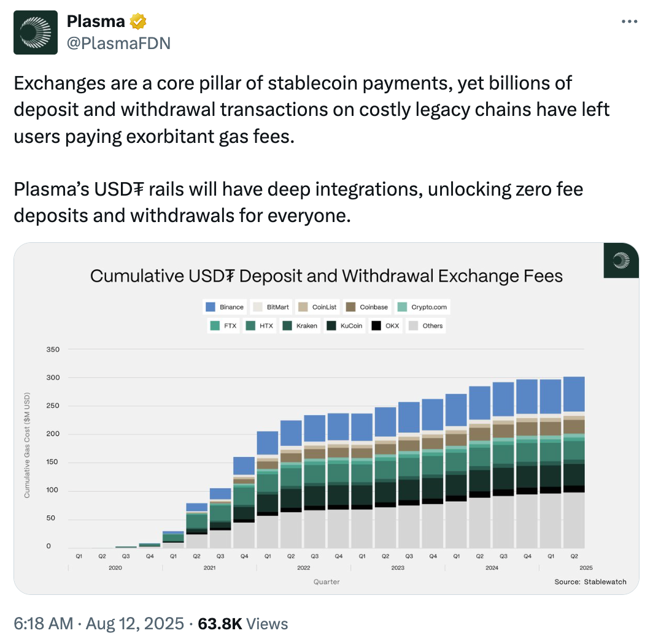Click the Plasma logo in chart corner
Viewport: 653px width, 644px height.
coord(621,260)
